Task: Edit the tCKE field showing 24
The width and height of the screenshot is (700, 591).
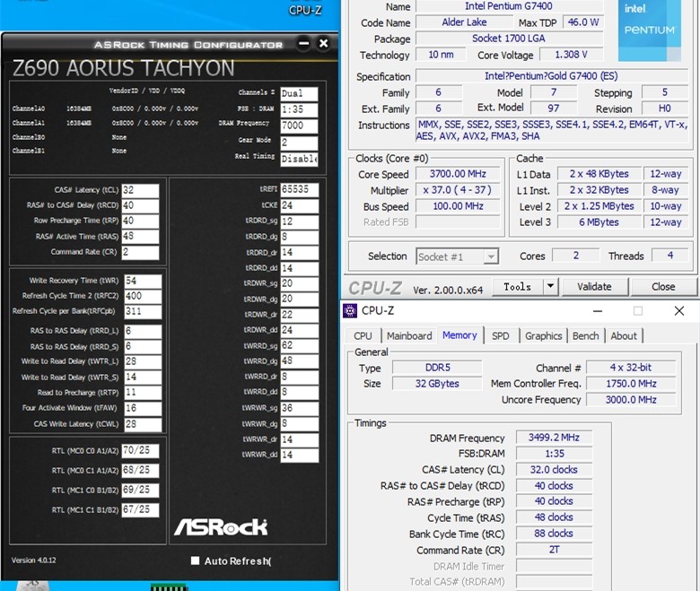Action: [x=300, y=205]
